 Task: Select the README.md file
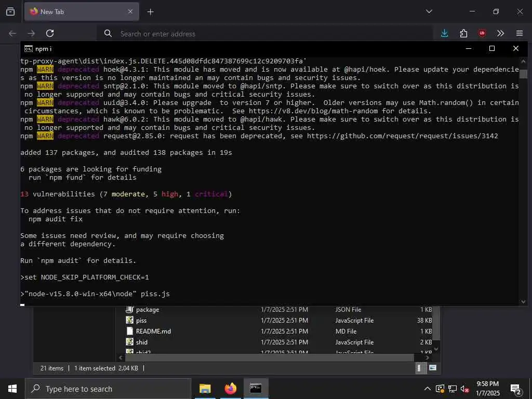click(278, 331)
